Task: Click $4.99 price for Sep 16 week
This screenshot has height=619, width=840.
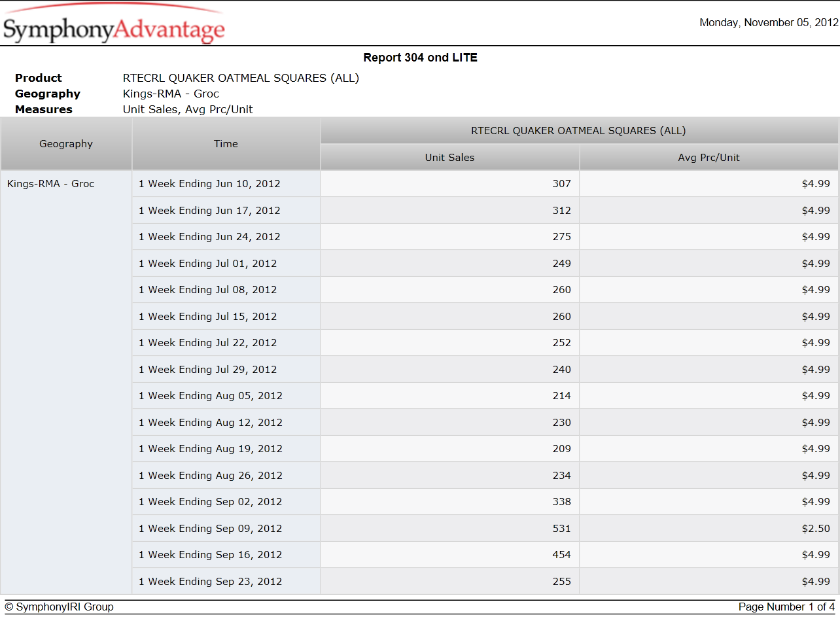Action: (816, 555)
